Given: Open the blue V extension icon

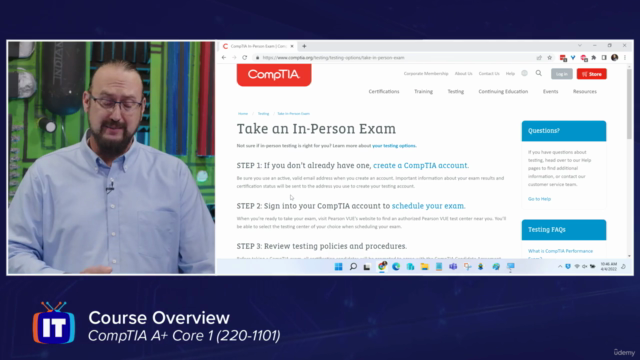Looking at the screenshot, I should click(573, 58).
